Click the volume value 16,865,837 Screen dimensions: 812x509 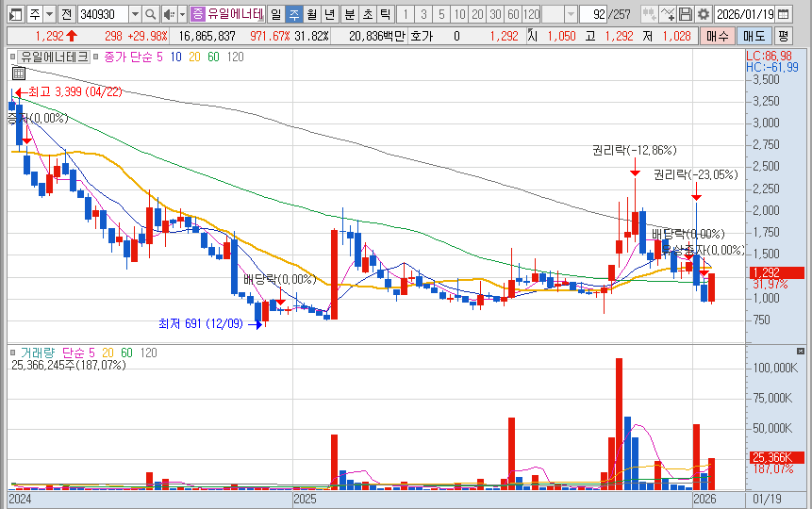click(207, 36)
